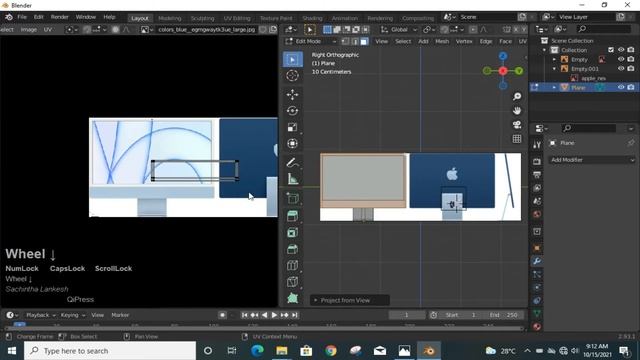Open the Keying dropdown in timeline
Viewport: 640px width, 360px height.
coord(72,315)
